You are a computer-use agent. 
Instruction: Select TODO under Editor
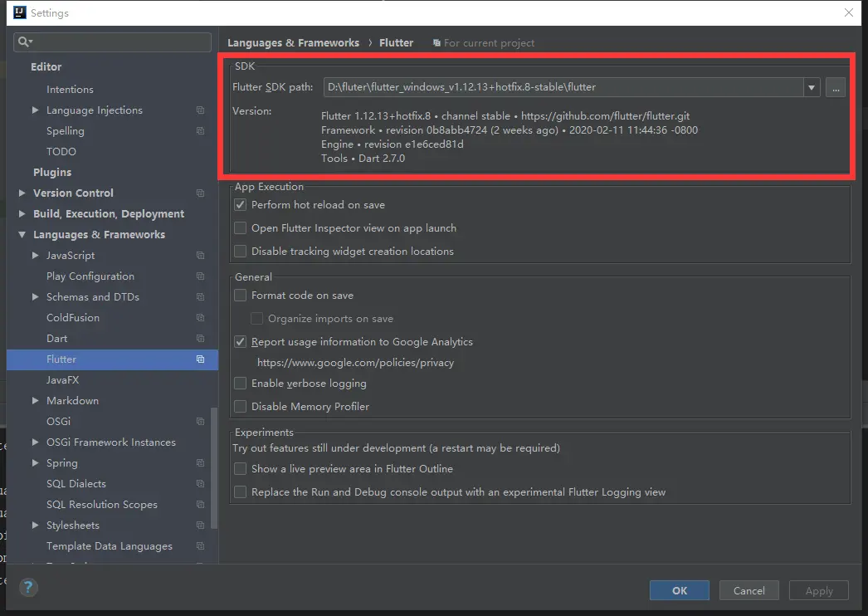pos(61,151)
